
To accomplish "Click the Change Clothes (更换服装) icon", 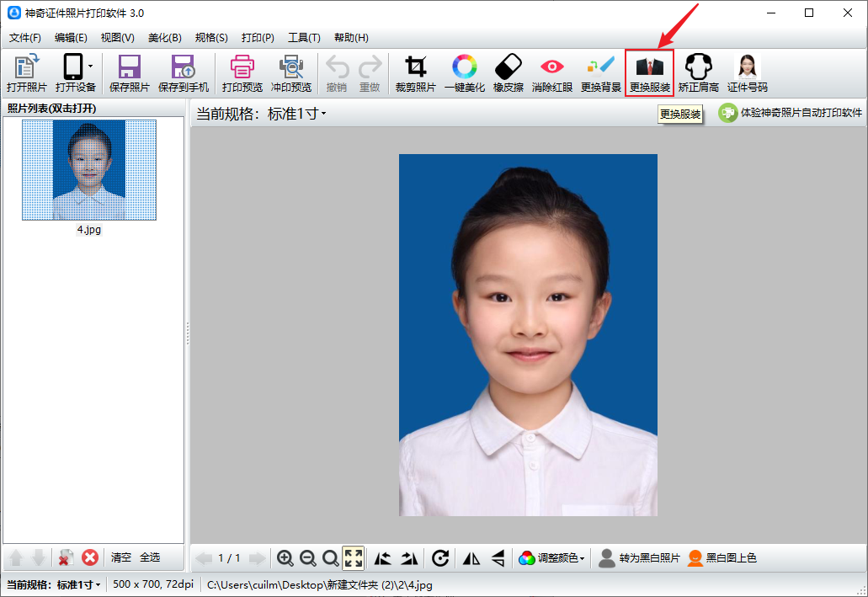I will tap(649, 73).
